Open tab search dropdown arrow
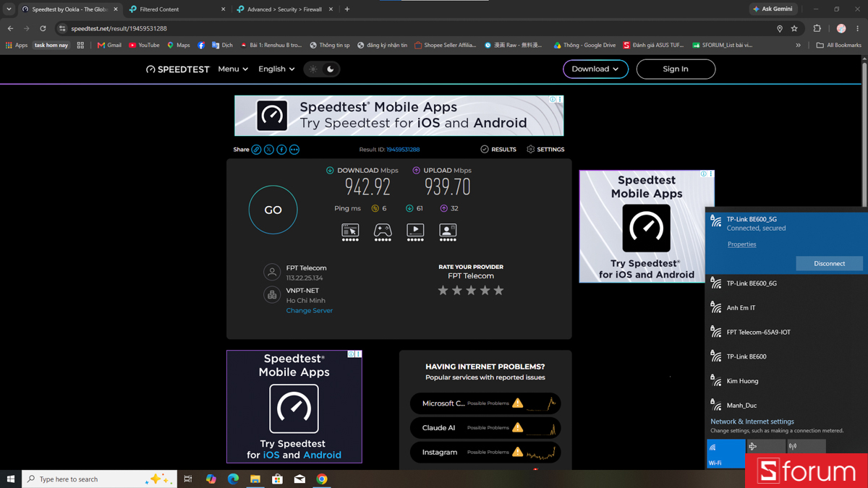 [x=9, y=9]
